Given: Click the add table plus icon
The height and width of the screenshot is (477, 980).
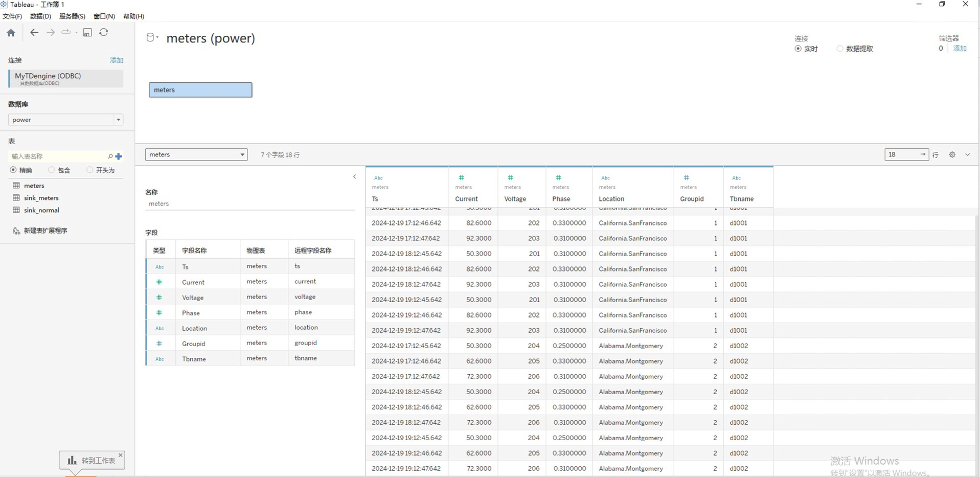Looking at the screenshot, I should coord(119,156).
